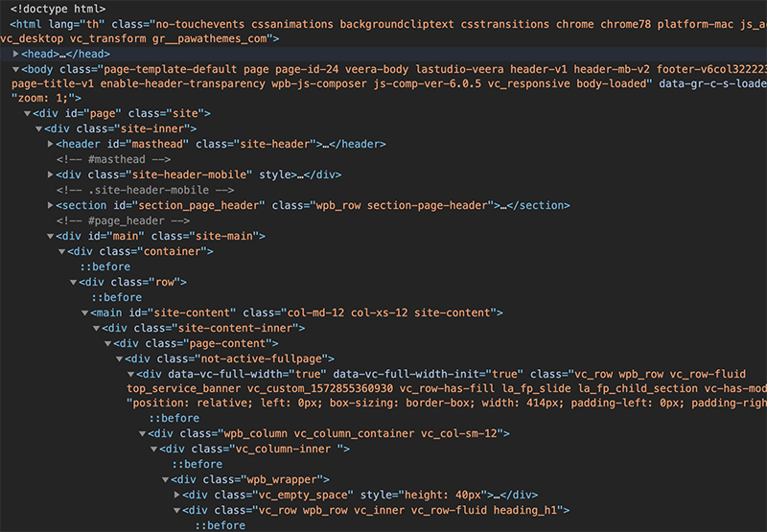Collapse the heading_h1 row div

pos(176,511)
